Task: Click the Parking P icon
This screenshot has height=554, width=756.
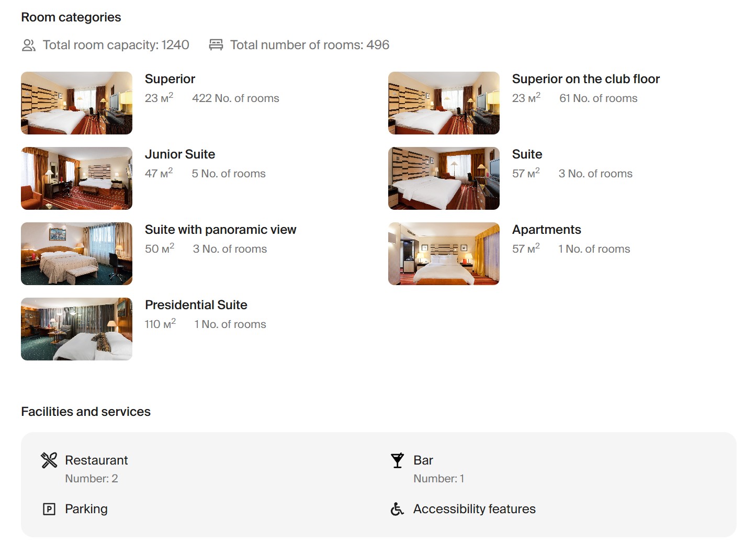Action: (x=49, y=509)
